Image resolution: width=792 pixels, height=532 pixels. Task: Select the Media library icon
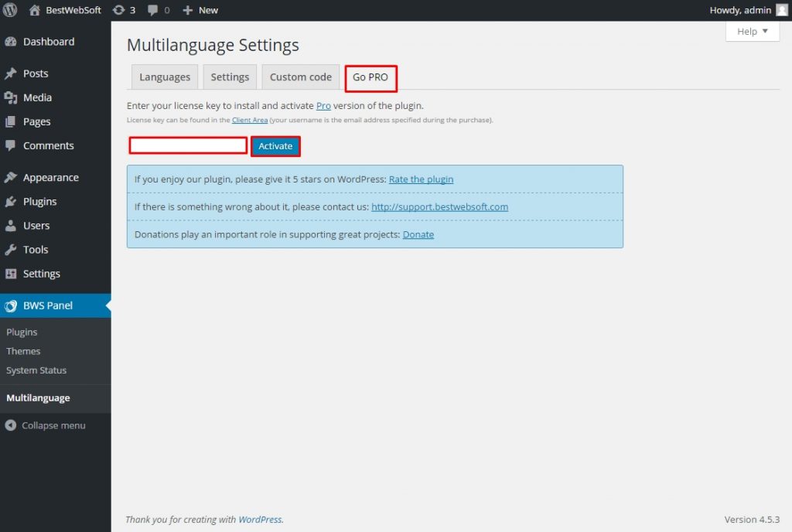coord(11,97)
